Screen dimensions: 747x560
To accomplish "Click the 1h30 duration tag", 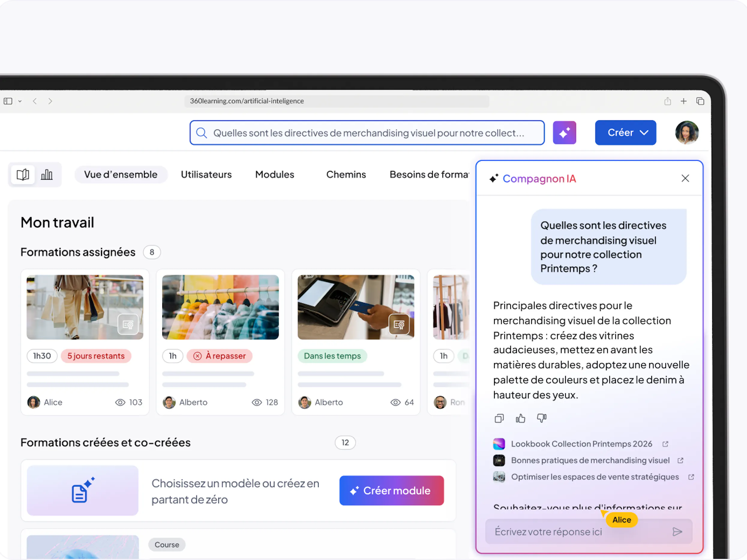I will click(x=42, y=356).
